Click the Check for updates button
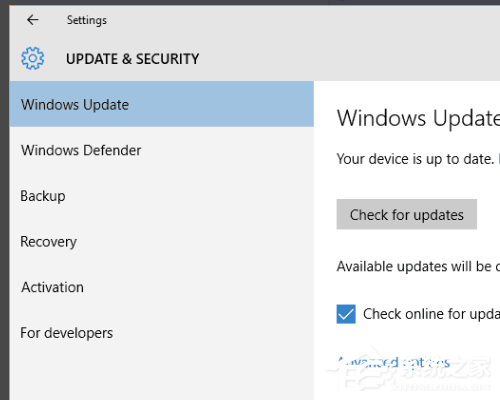The image size is (500, 400). (407, 214)
